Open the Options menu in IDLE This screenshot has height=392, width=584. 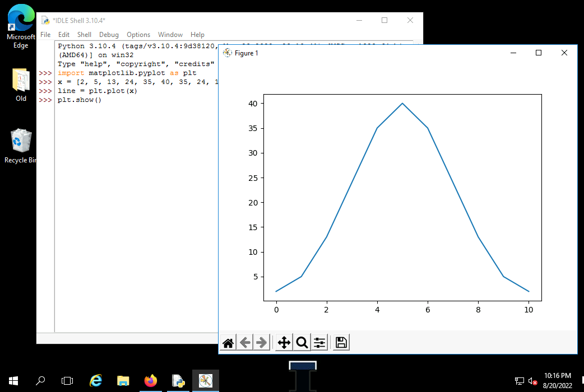(138, 35)
